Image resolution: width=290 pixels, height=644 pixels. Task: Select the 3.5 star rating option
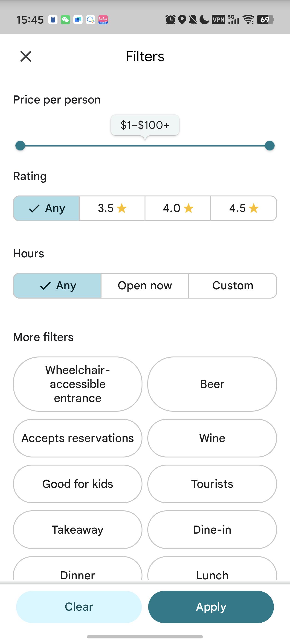[x=112, y=208]
